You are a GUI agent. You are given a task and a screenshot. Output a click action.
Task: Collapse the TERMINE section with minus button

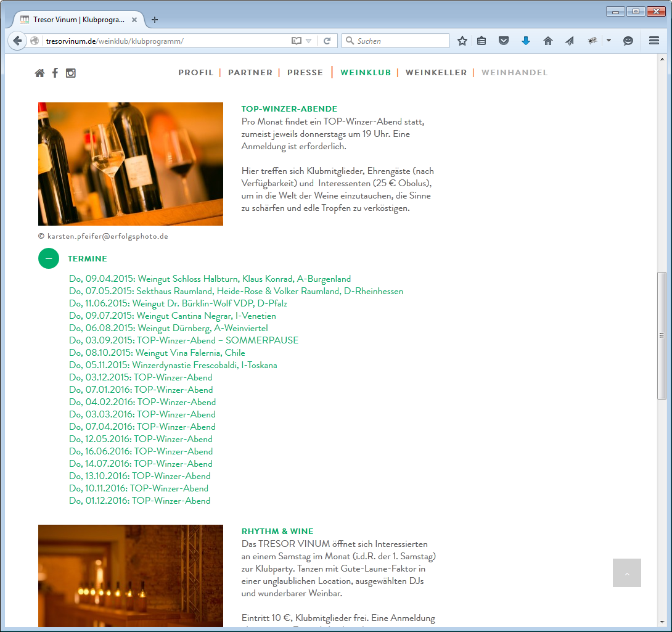point(49,258)
